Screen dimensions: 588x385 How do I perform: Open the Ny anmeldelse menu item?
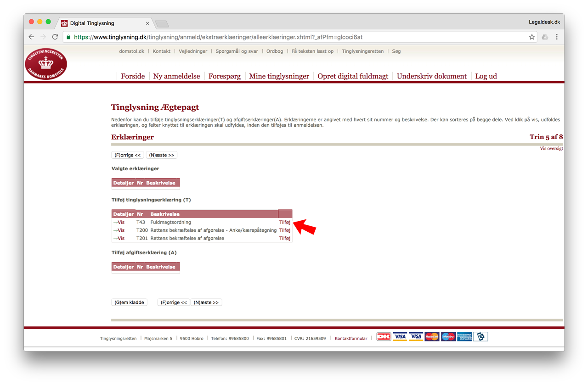pos(176,76)
